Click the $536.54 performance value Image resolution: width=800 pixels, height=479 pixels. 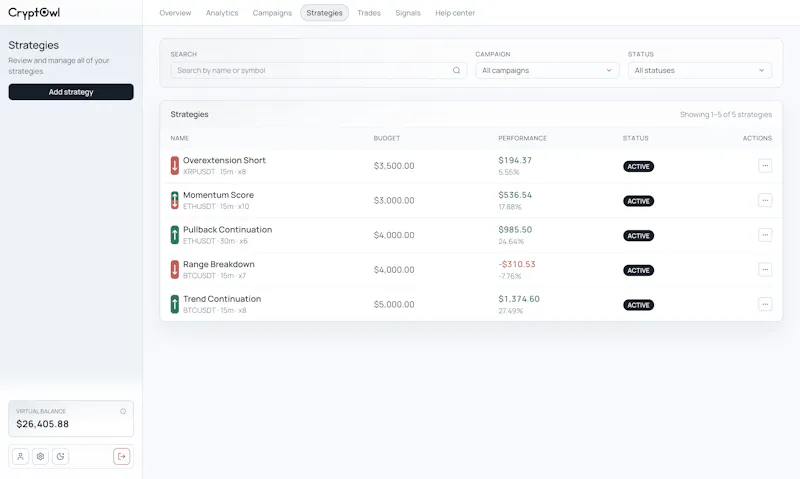pos(515,195)
